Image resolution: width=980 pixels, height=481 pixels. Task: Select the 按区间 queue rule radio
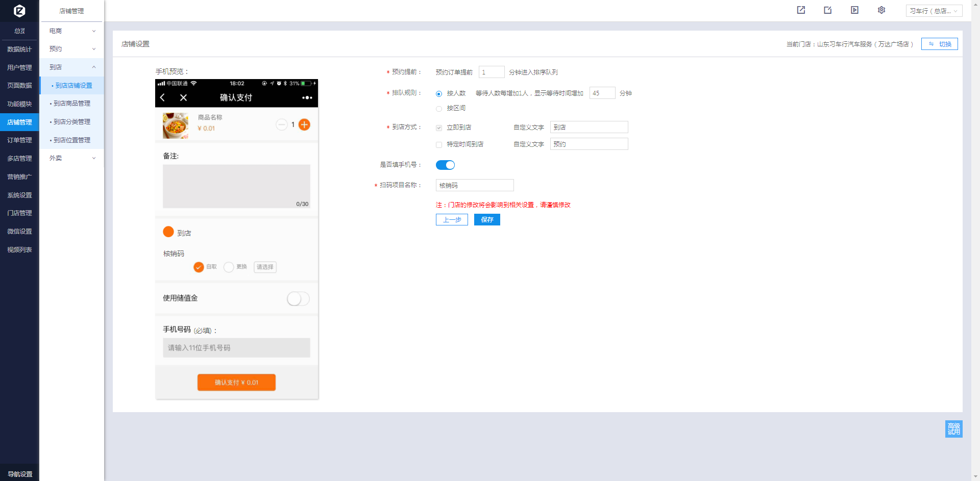[x=439, y=109]
